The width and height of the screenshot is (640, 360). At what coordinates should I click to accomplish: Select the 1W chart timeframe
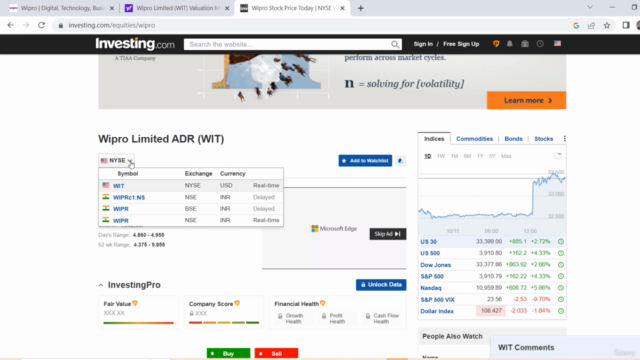coord(441,156)
